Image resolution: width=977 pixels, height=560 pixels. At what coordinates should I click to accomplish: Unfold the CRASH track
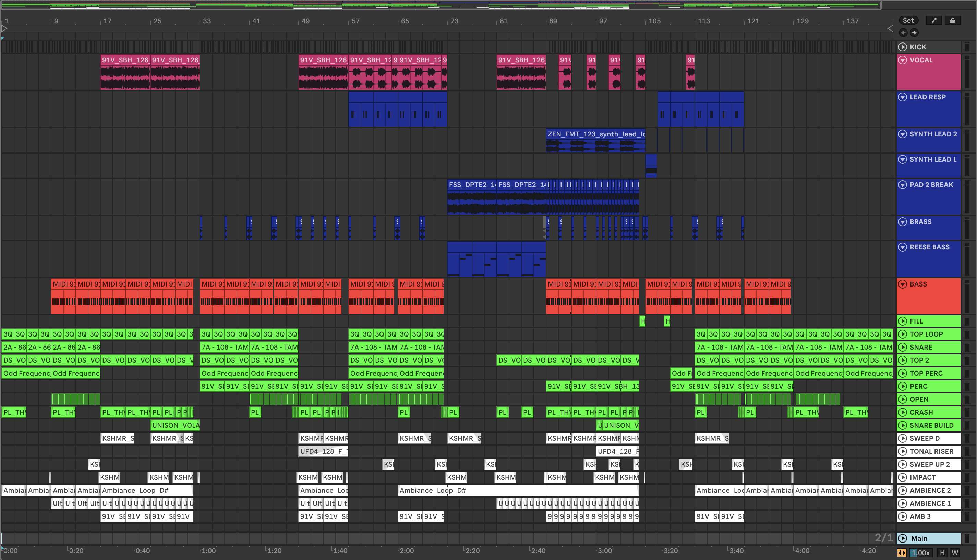[x=902, y=412]
